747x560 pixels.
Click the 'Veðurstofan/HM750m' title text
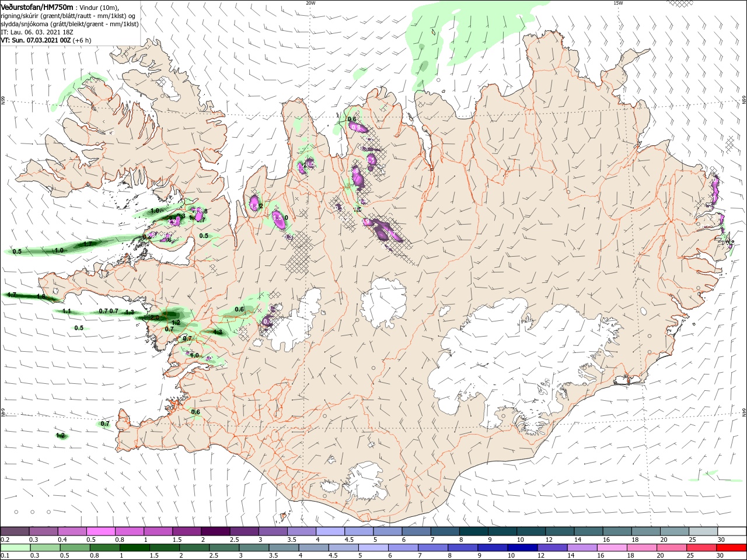point(37,7)
